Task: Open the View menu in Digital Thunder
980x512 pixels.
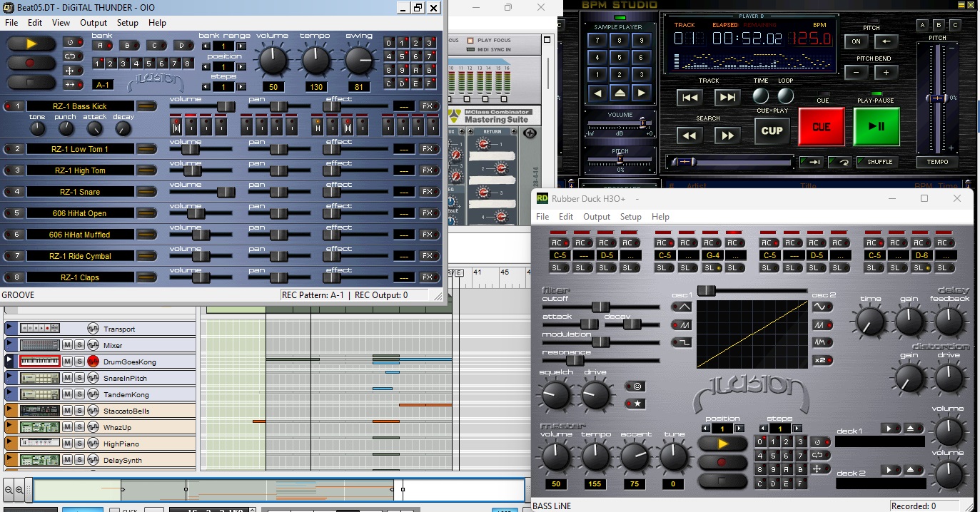Action: pyautogui.click(x=61, y=23)
